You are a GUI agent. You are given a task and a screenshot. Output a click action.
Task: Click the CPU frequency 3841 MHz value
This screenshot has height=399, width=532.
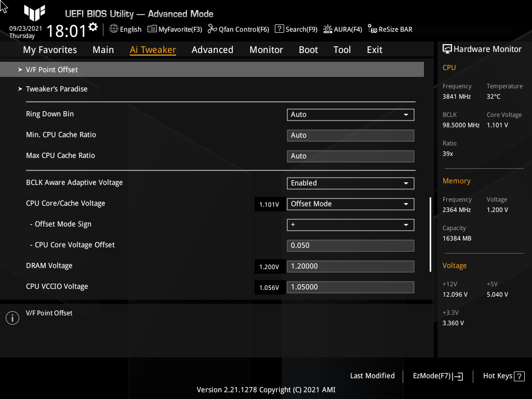pos(457,97)
